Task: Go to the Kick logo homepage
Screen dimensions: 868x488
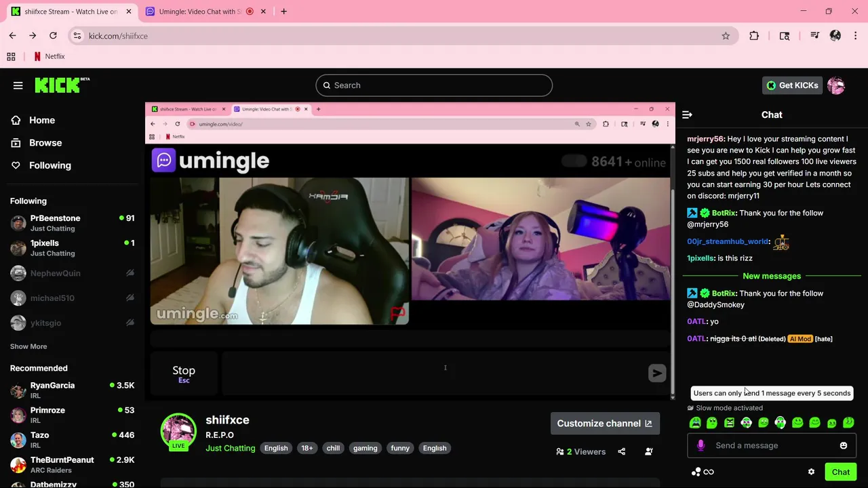Action: coord(61,85)
